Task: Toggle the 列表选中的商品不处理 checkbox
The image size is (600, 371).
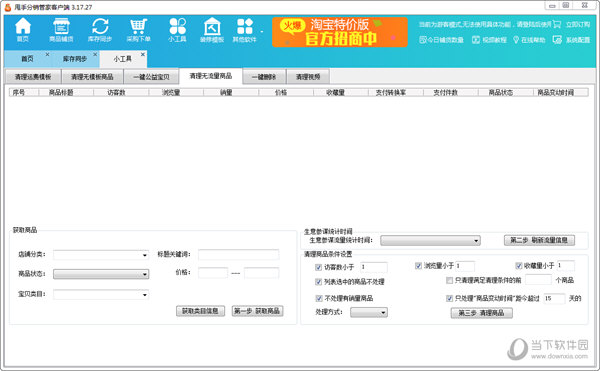Action: (x=318, y=282)
